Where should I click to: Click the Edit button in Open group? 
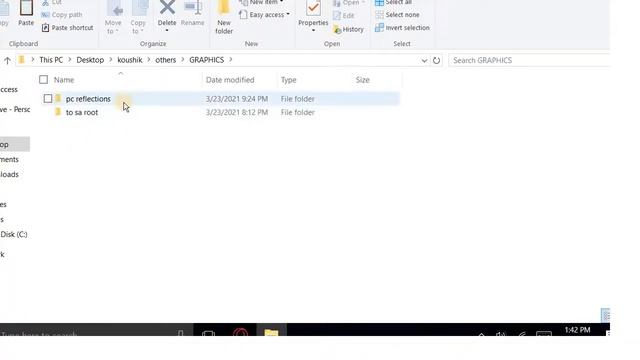[x=344, y=16]
